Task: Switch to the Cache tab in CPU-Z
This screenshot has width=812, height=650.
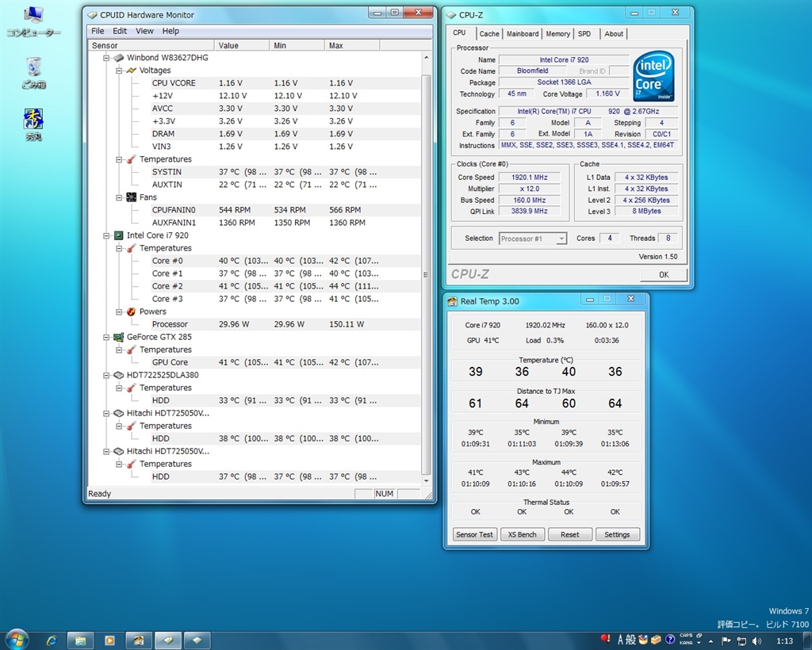Action: pos(489,33)
